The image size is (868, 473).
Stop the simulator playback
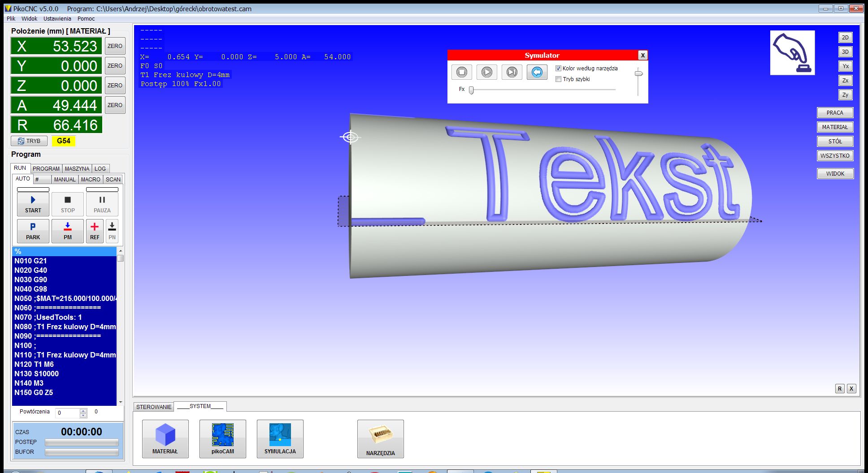(x=462, y=72)
